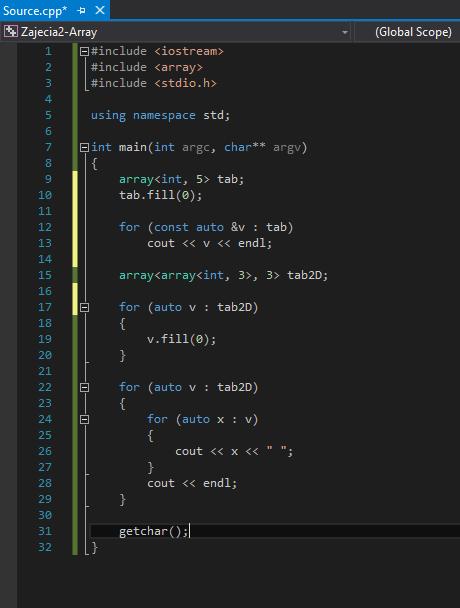Image resolution: width=460 pixels, height=608 pixels.
Task: Click closing brace on line 32
Action: 94,548
